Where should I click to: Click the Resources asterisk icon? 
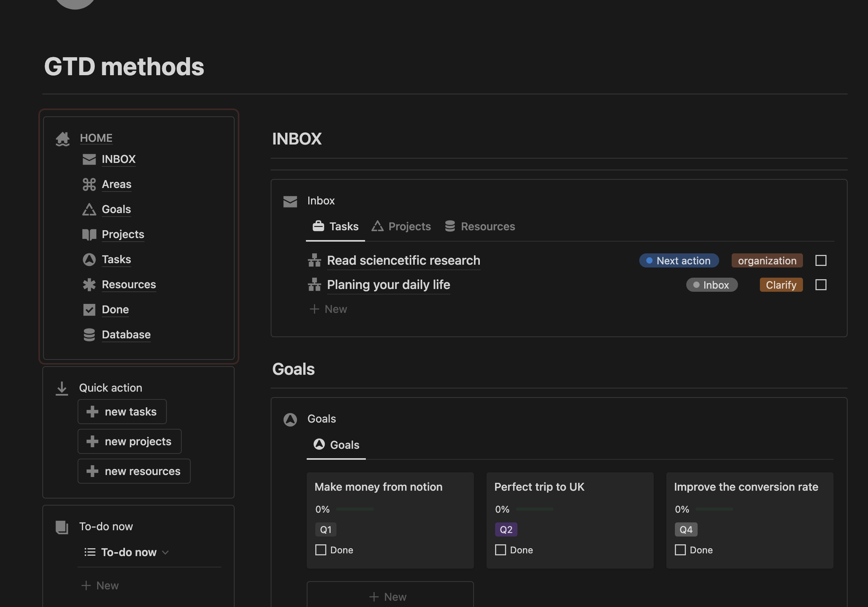click(89, 285)
